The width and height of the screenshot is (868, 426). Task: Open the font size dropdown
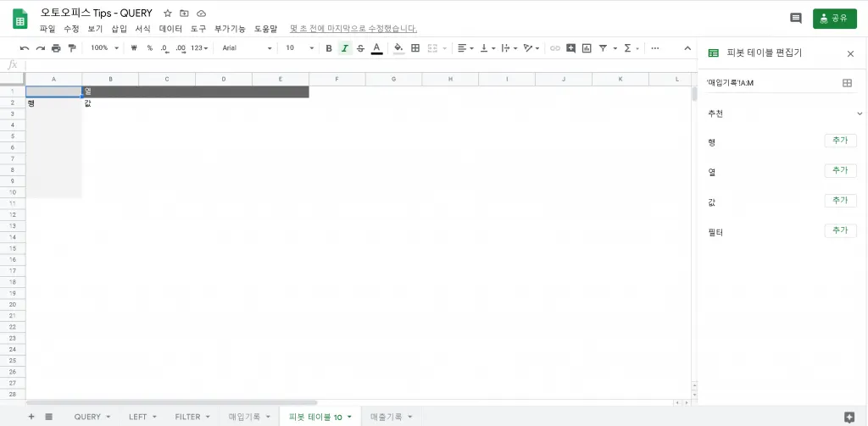(x=299, y=48)
